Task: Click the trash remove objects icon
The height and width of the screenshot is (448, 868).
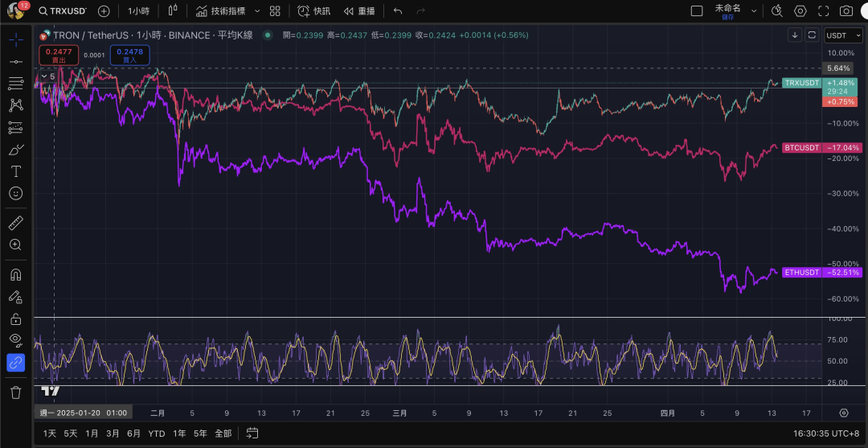Action: coord(16,393)
